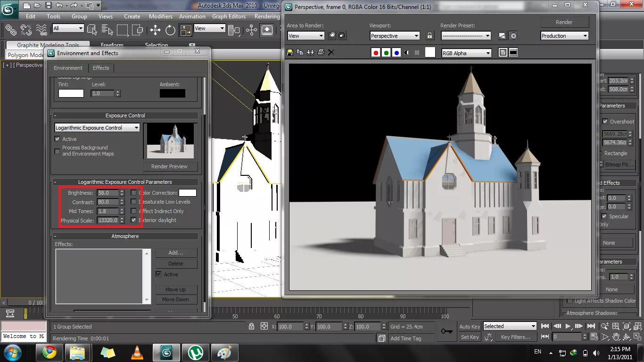Open the Edit menu

31,16
